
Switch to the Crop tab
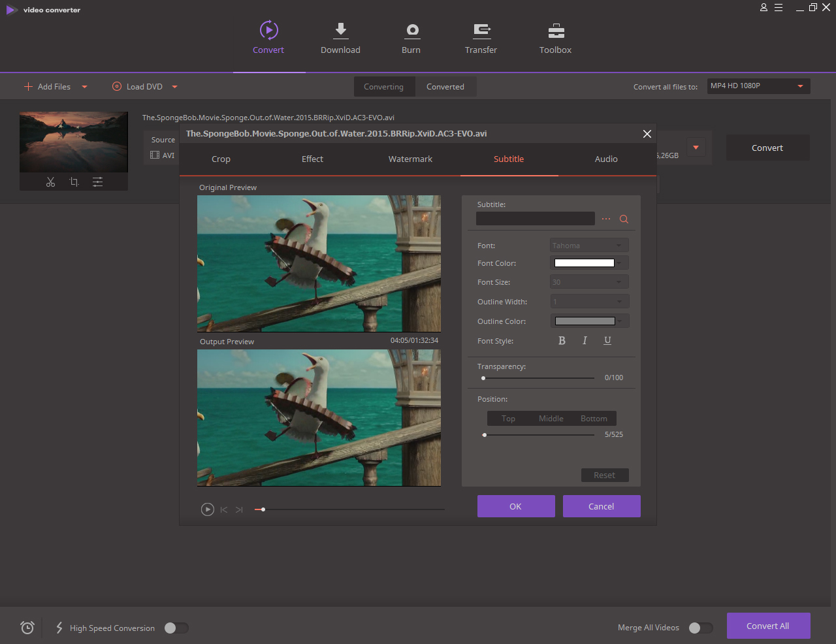coord(221,159)
